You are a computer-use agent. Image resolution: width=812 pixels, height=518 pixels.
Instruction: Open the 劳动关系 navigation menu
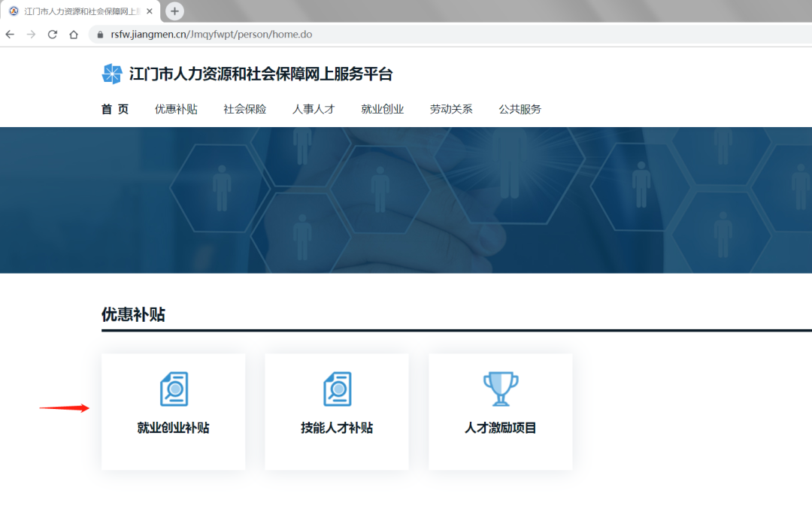[451, 109]
